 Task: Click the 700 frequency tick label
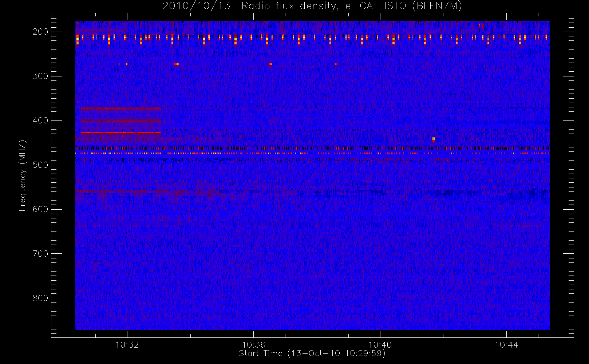tap(40, 254)
